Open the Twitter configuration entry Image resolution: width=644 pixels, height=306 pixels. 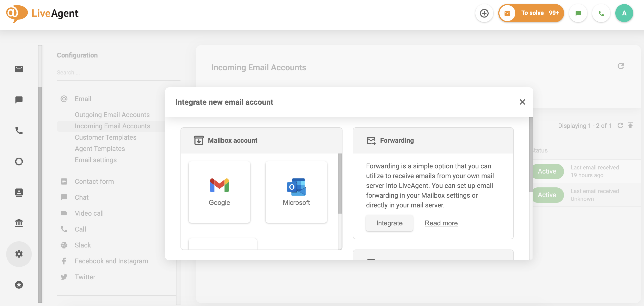coord(85,277)
